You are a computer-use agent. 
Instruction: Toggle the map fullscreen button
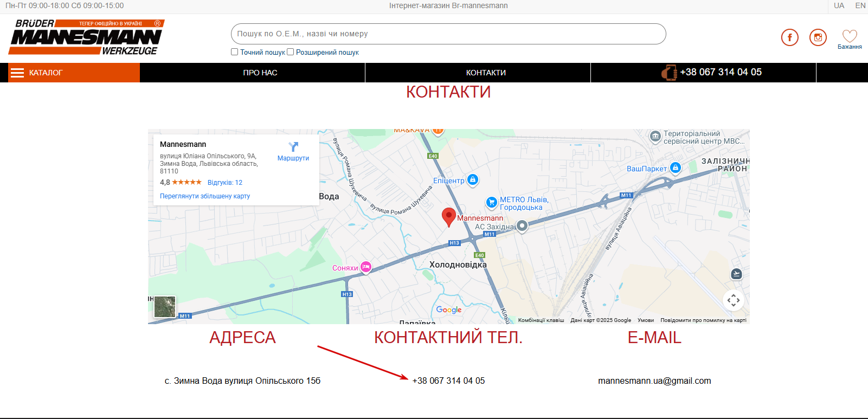pyautogui.click(x=734, y=300)
